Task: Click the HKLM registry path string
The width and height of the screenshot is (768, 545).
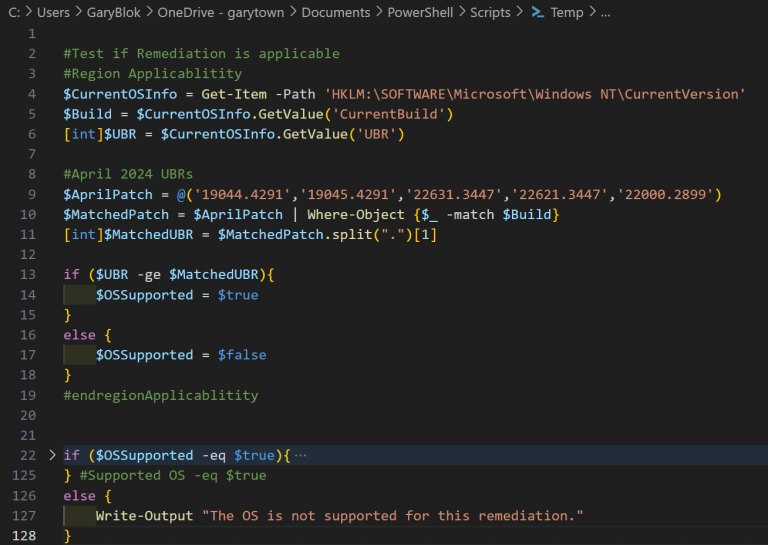Action: click(x=535, y=94)
